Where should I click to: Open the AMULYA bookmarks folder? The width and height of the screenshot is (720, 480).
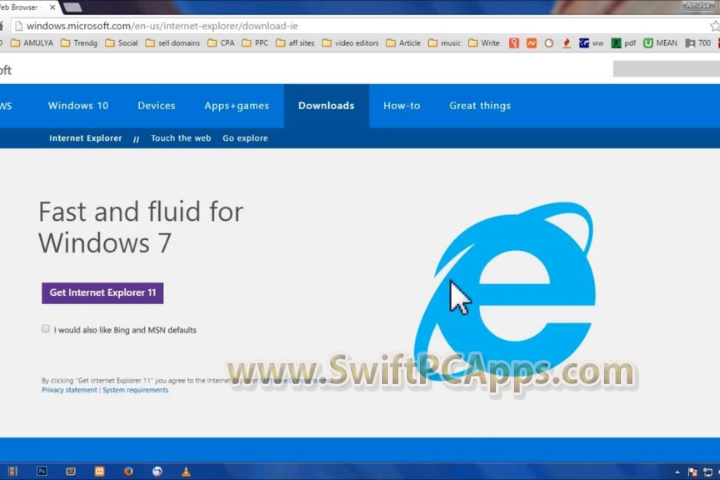[32, 43]
